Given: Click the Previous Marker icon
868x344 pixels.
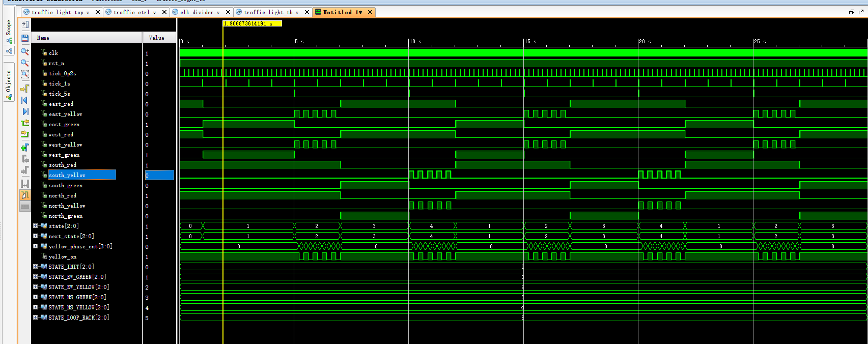Looking at the screenshot, I should 24,159.
